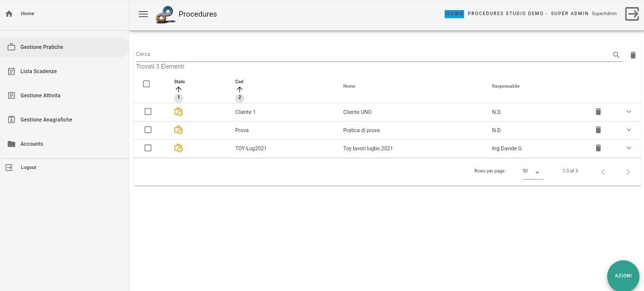Click the DEMO badge in header
Screen dimensions: 644x291
(454, 14)
